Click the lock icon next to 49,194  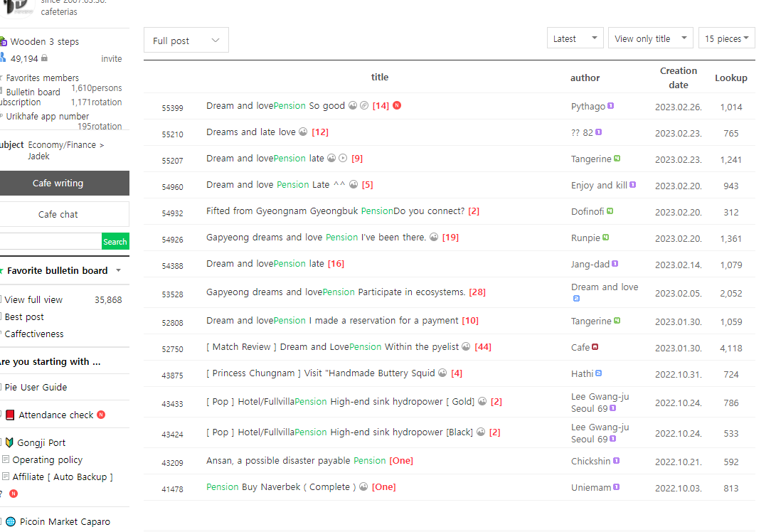[44, 58]
